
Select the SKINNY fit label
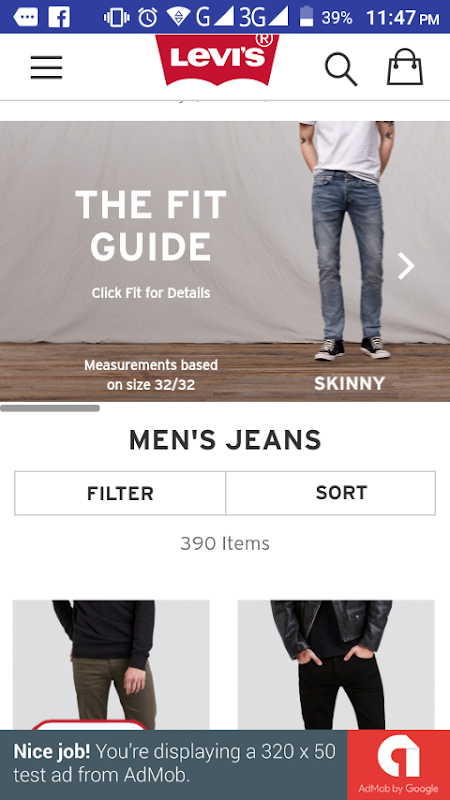[x=349, y=384]
